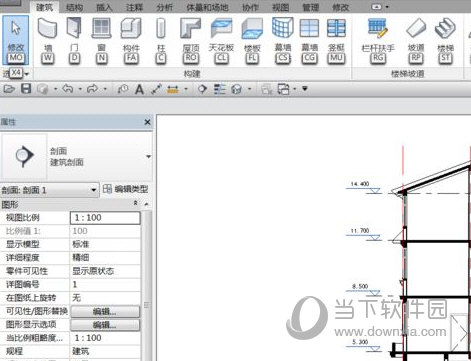Select the Floor (楼板) tool
Screen dimensions: 471x361
252,40
